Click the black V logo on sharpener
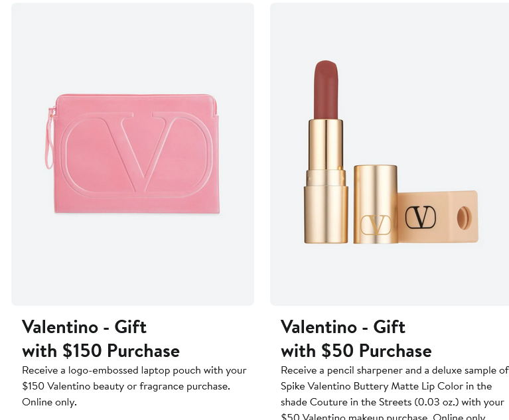 (x=421, y=217)
